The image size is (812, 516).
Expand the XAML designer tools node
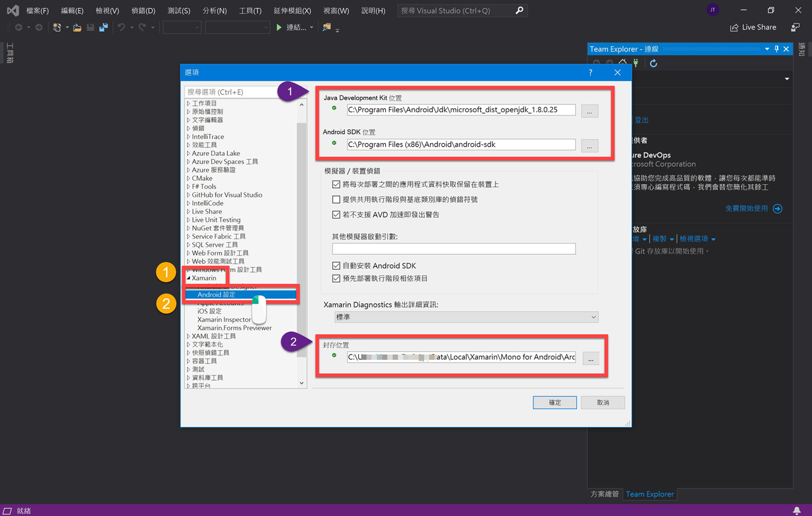pyautogui.click(x=188, y=336)
